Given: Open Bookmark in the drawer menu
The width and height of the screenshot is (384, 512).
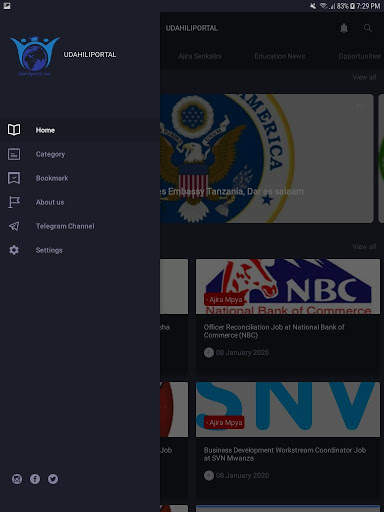Looking at the screenshot, I should tap(80, 178).
